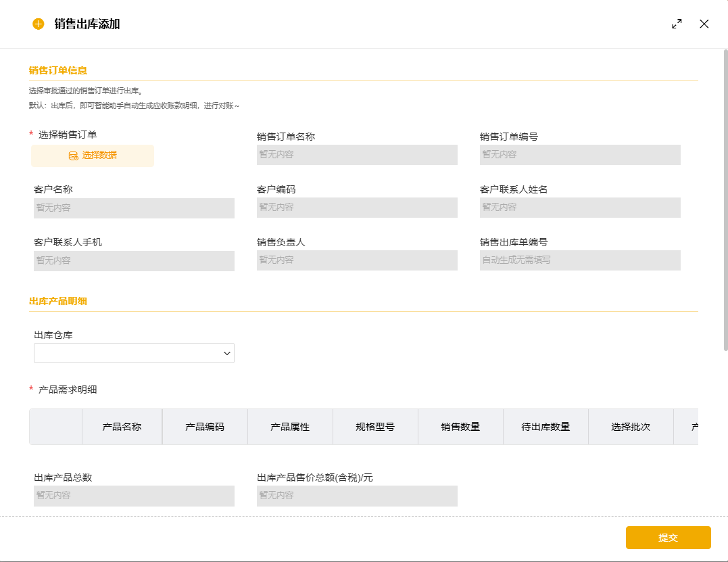This screenshot has height=562, width=728.
Task: Click 选择数据 to pick a sales order
Action: point(93,156)
